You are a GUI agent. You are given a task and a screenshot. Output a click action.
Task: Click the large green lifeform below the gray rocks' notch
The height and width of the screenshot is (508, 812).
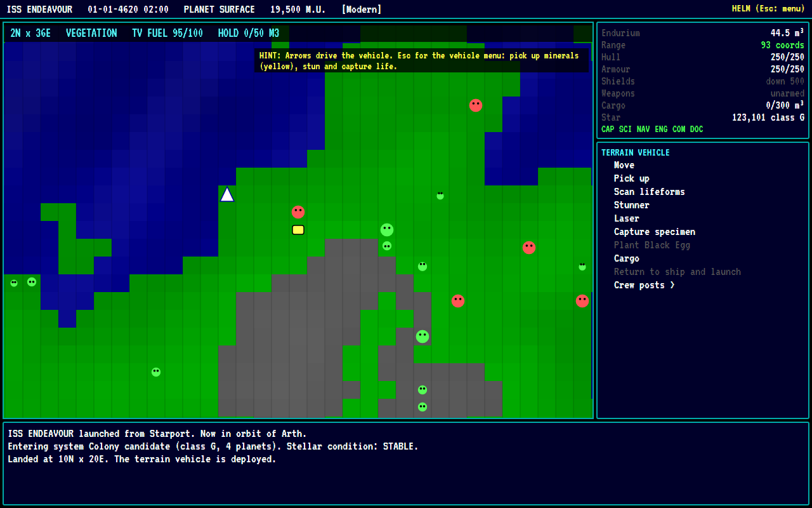422,337
